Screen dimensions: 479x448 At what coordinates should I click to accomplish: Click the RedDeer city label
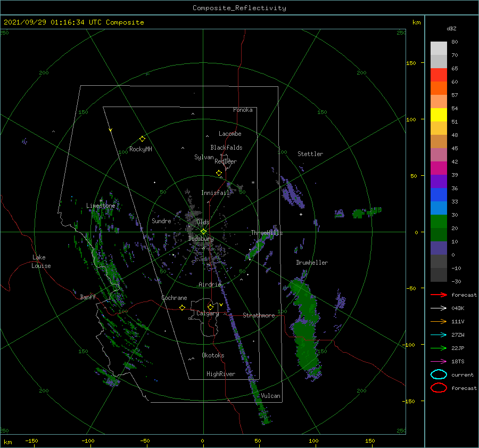(x=226, y=161)
